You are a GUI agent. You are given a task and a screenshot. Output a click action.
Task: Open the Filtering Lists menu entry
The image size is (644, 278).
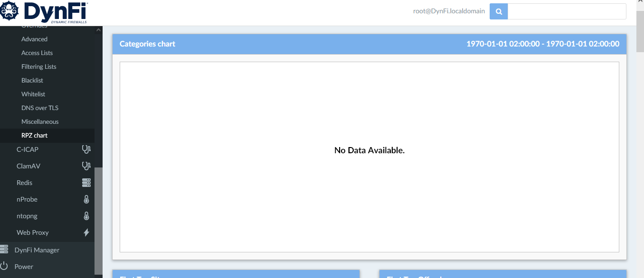pyautogui.click(x=38, y=66)
